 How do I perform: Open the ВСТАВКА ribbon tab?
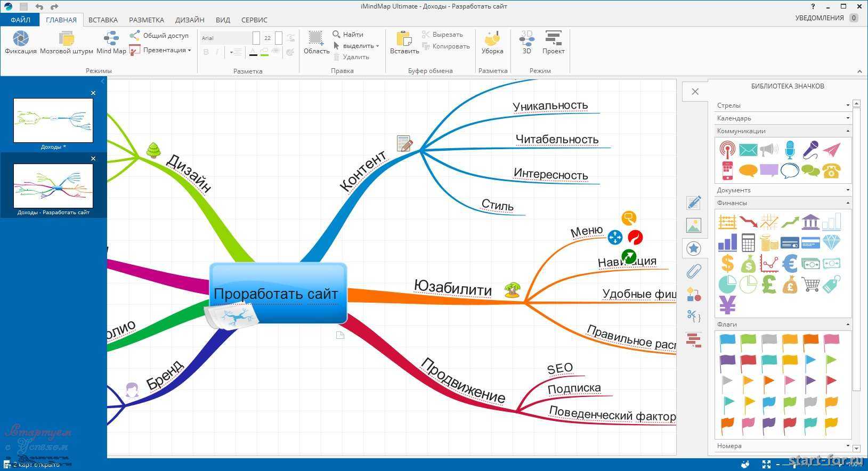click(103, 20)
